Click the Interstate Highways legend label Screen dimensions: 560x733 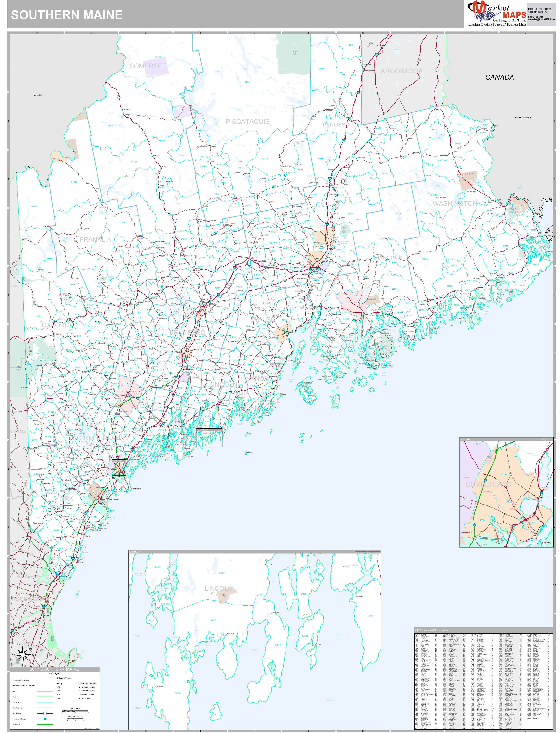(x=19, y=719)
